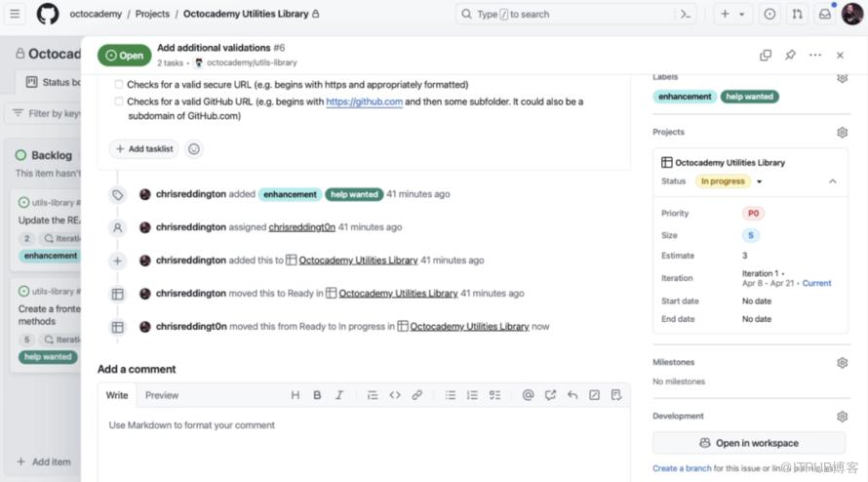Apply italic formatting in comment editor
Image resolution: width=868 pixels, height=482 pixels.
(x=339, y=395)
